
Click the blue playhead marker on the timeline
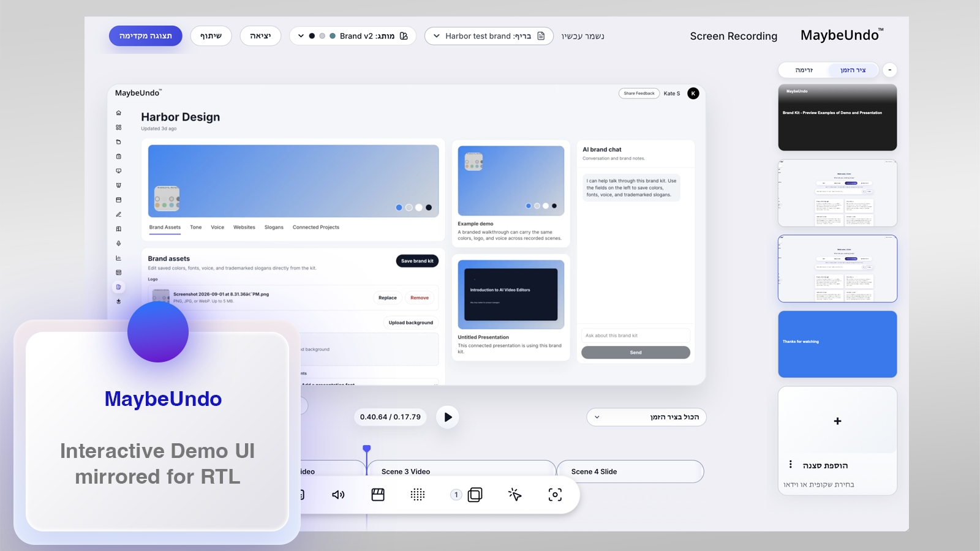[367, 449]
